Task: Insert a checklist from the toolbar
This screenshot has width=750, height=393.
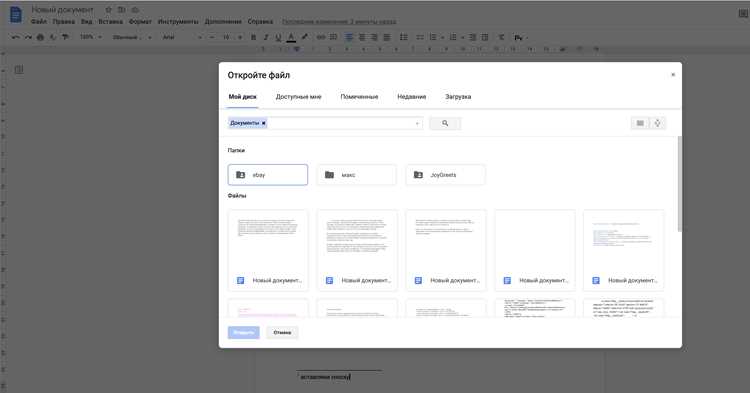Action: (x=420, y=37)
